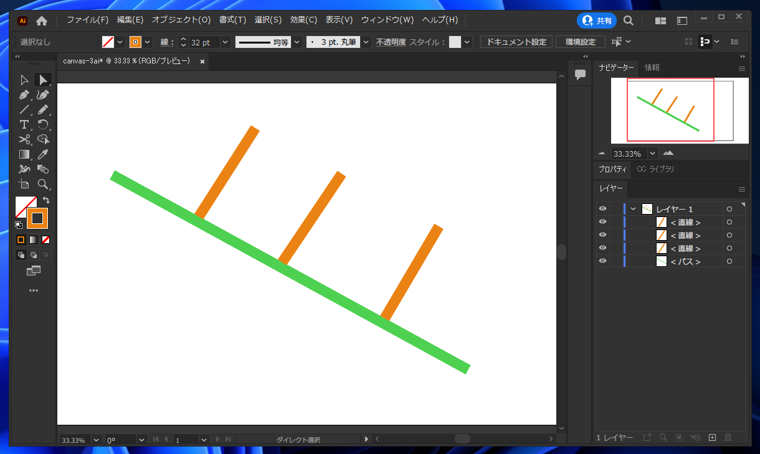Open the Layers panel hamburger menu

742,189
